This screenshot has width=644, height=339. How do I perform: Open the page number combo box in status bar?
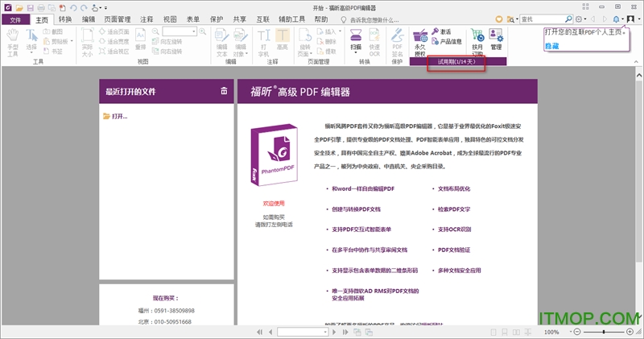tap(303, 332)
